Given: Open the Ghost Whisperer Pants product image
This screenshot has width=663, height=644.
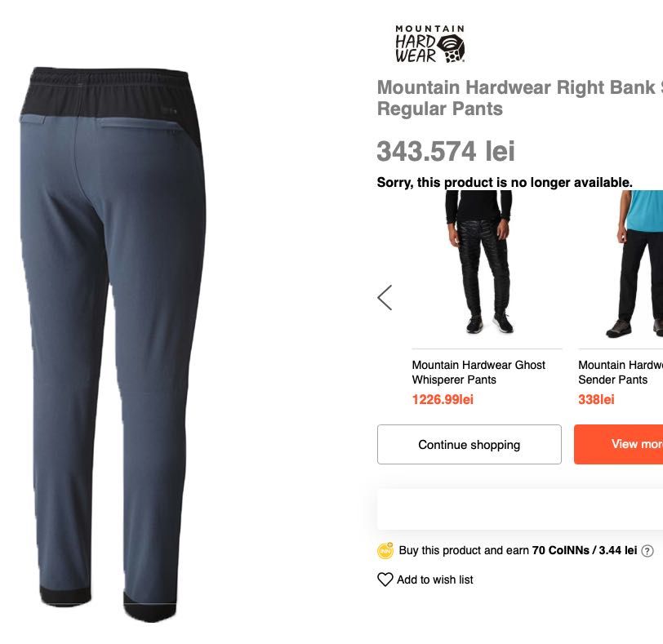Looking at the screenshot, I should coord(479,261).
